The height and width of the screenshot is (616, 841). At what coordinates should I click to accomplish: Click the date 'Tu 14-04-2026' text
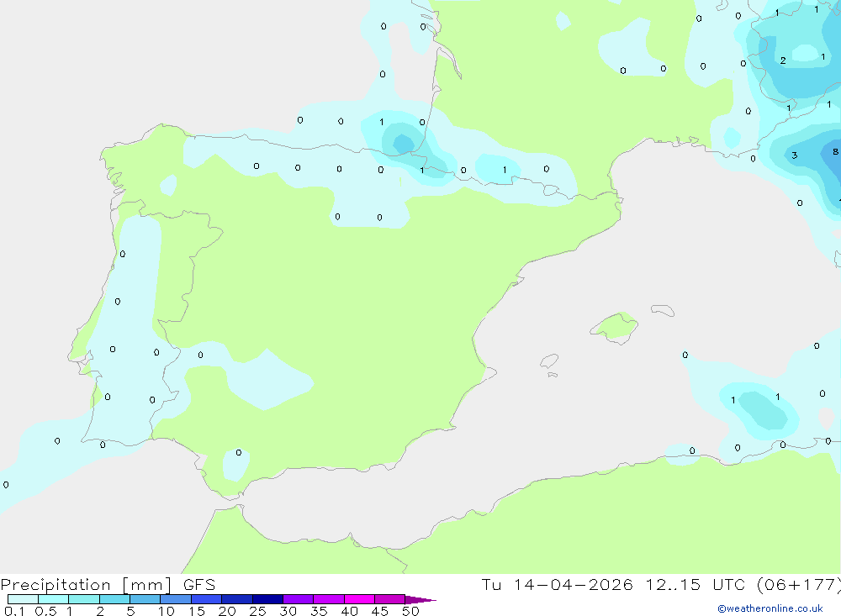(557, 585)
